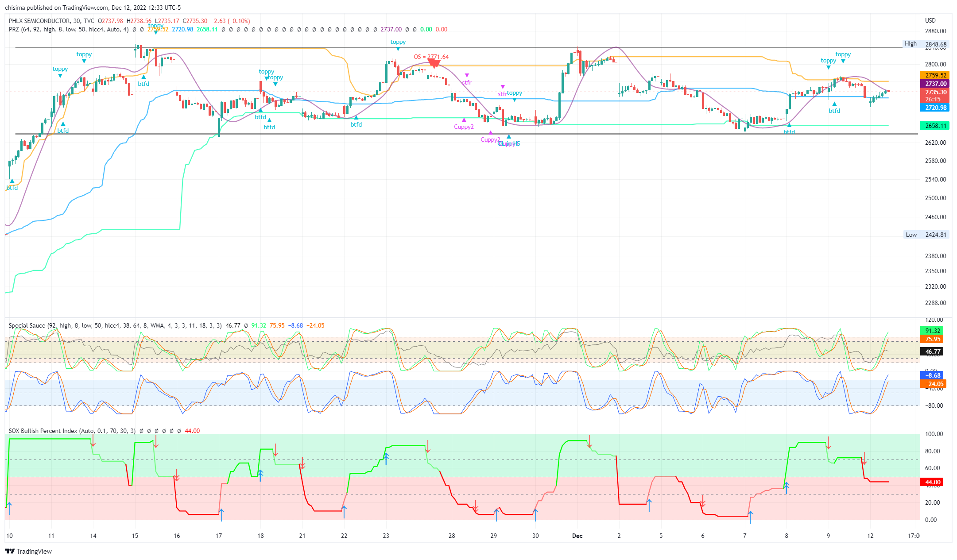The image size is (957, 560).
Task: Click the PHLX SEMICONDUCTOR symbol title
Action: pyautogui.click(x=39, y=21)
